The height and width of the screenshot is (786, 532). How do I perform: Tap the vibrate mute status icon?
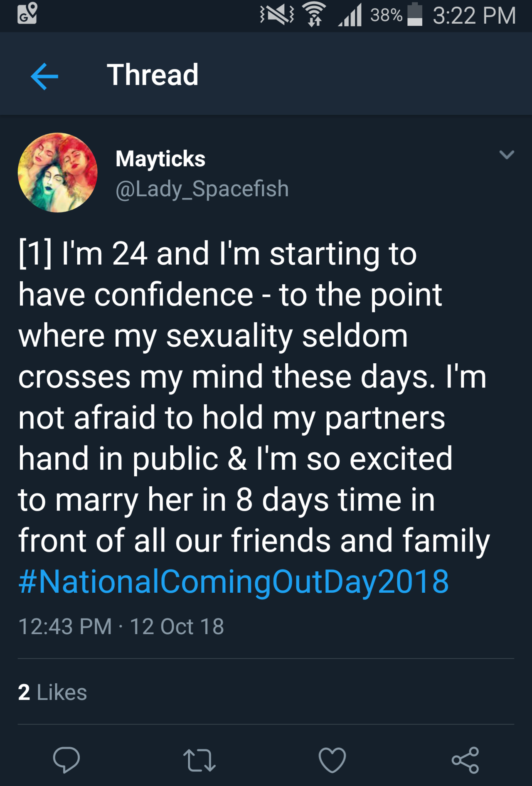277,15
